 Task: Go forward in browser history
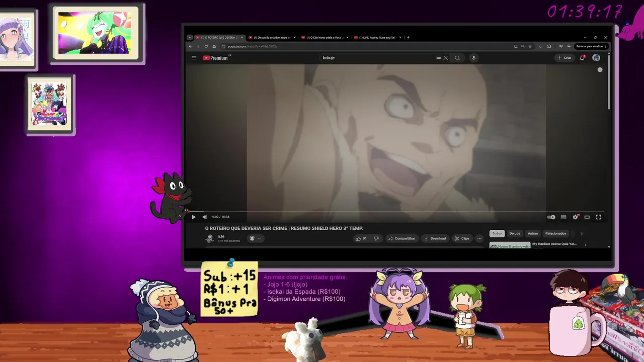[198, 46]
